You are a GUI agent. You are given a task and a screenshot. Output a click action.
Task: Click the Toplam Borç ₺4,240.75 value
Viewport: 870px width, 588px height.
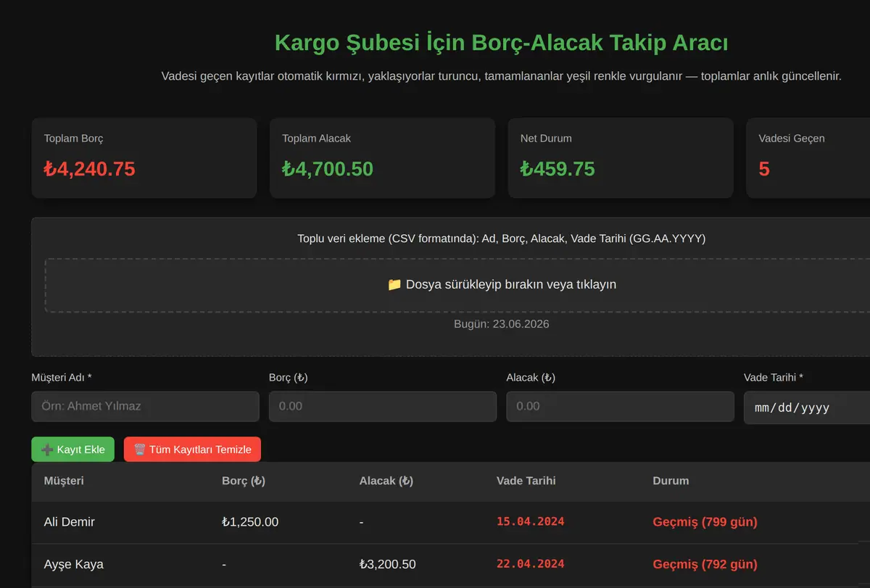click(x=89, y=169)
